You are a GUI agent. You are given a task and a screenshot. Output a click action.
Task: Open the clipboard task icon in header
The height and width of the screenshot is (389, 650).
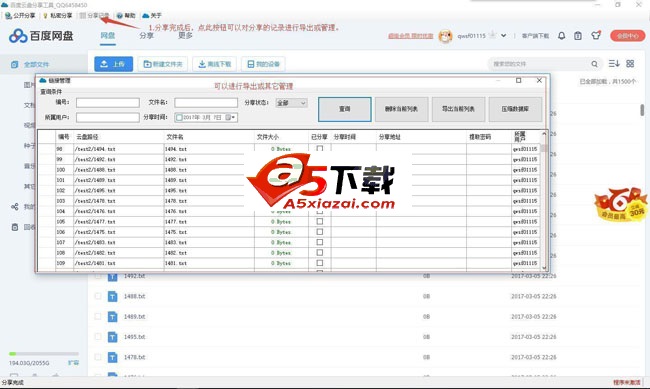coord(578,36)
